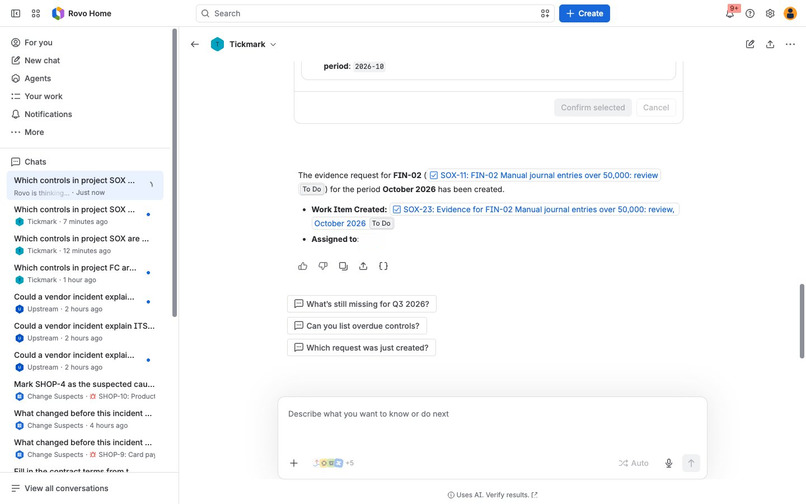Copy the response with copy icon
This screenshot has height=504, width=806.
pos(343,266)
